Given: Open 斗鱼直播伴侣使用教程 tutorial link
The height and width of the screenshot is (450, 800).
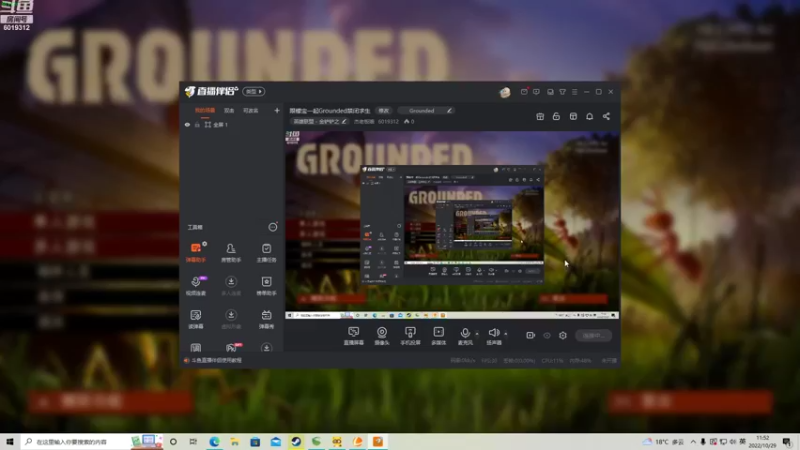Looking at the screenshot, I should pos(216,360).
